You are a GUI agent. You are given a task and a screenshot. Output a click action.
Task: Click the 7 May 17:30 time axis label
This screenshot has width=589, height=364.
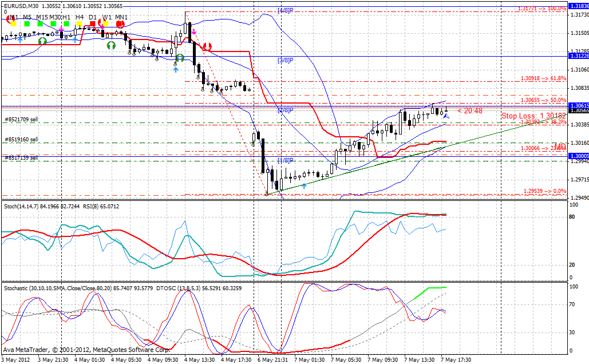click(x=456, y=360)
